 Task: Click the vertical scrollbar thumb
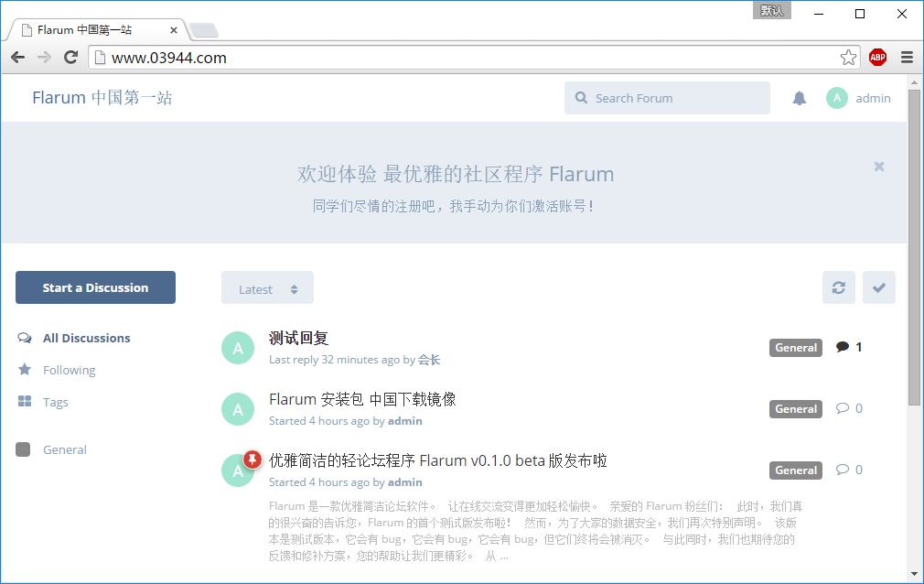[914, 248]
